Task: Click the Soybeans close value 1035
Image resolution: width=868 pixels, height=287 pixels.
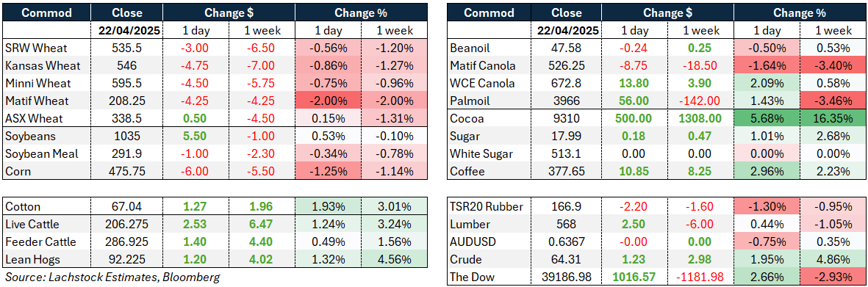Action: pyautogui.click(x=126, y=137)
